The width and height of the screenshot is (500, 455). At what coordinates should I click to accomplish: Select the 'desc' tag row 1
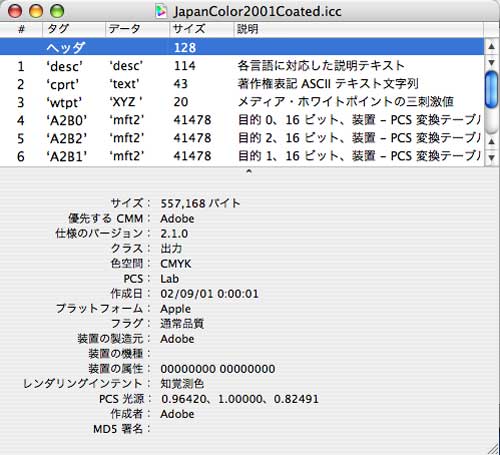pos(242,66)
